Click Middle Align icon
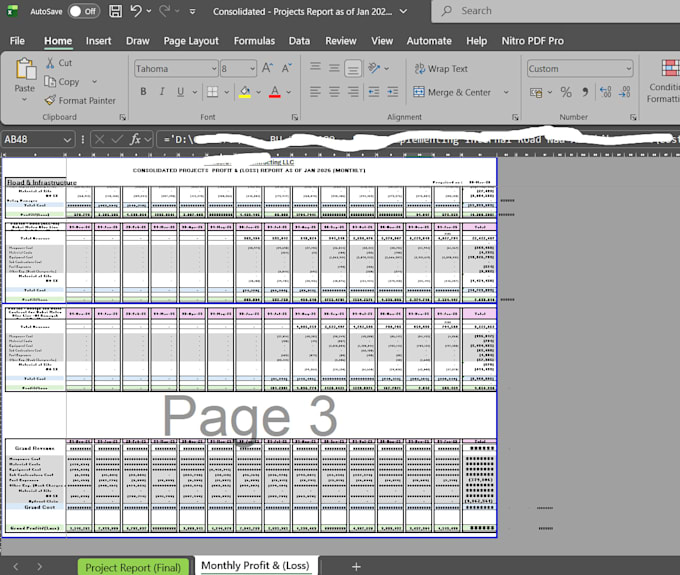 (334, 68)
